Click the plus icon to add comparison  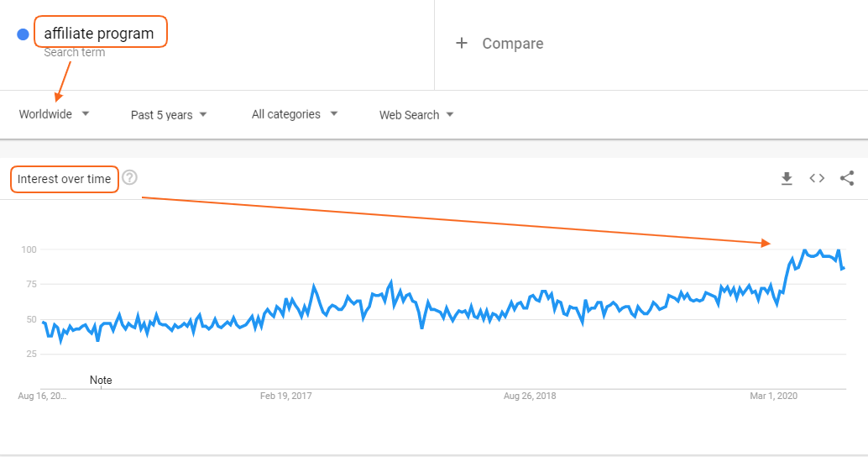click(x=461, y=44)
